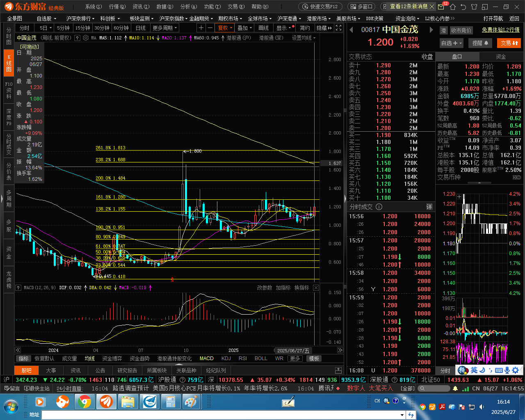
Task: Select the 均线 indicator option
Action: tap(90, 358)
